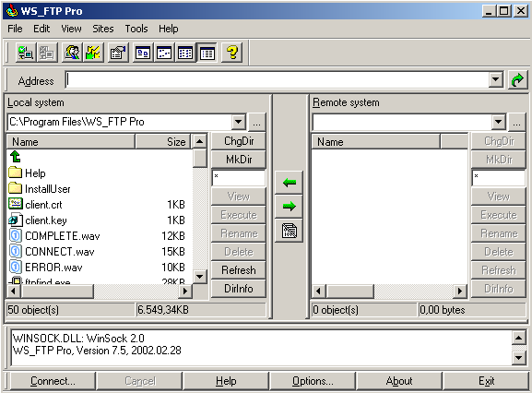Click the green Go arrow beside Address
Screen dimensions: 532x393
[x=518, y=80]
